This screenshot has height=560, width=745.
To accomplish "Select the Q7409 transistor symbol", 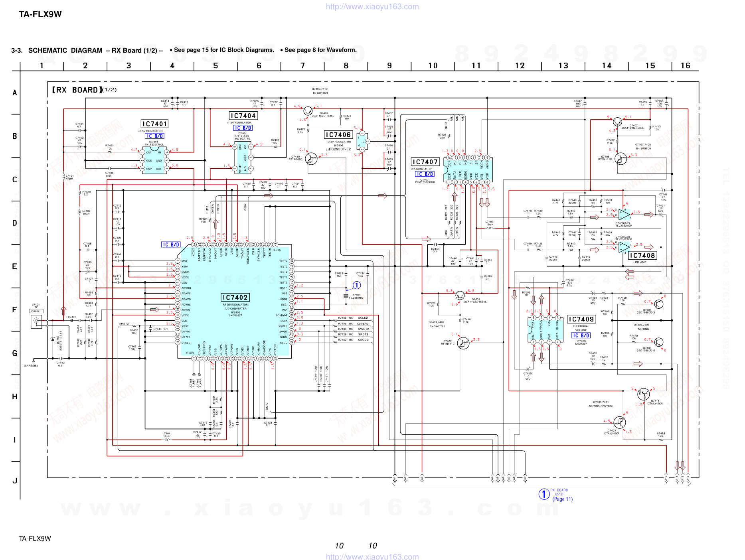I will [x=308, y=111].
